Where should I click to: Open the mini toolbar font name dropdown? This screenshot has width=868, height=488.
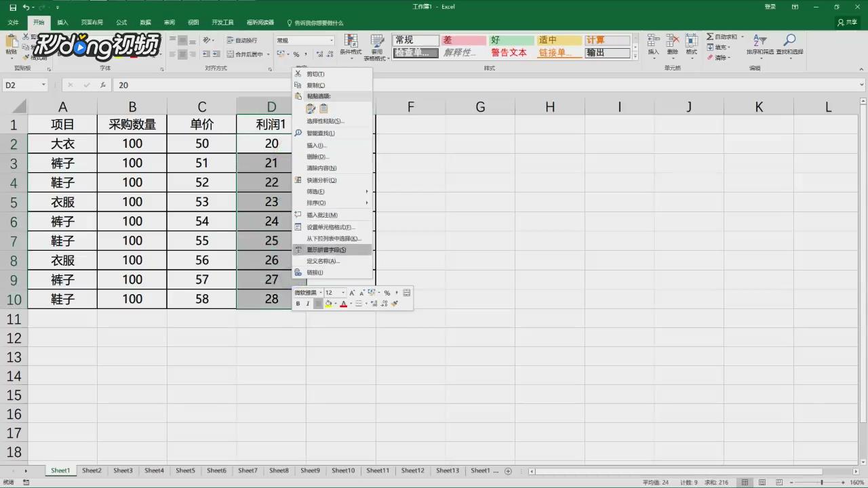pos(321,293)
